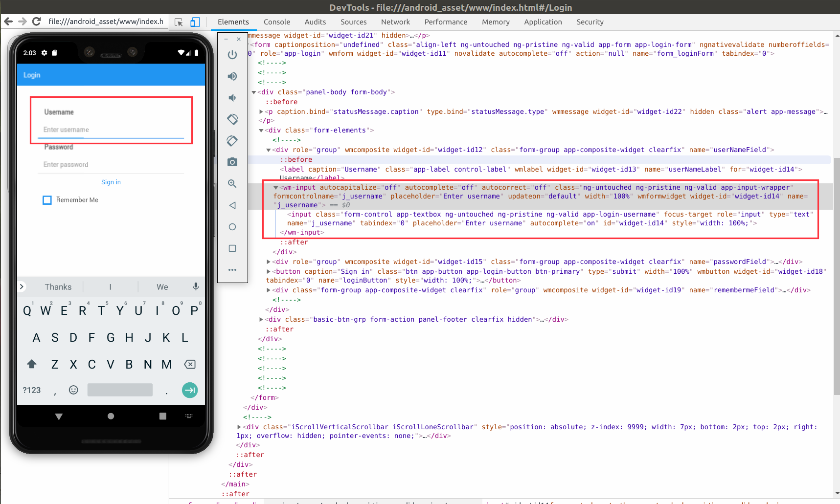Click the DevTools inspect element icon
The width and height of the screenshot is (840, 504).
(x=179, y=22)
